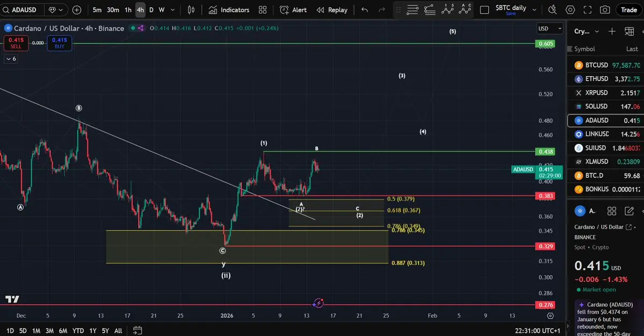
Task: Open the go-to-date calendar icon
Action: pos(138,330)
